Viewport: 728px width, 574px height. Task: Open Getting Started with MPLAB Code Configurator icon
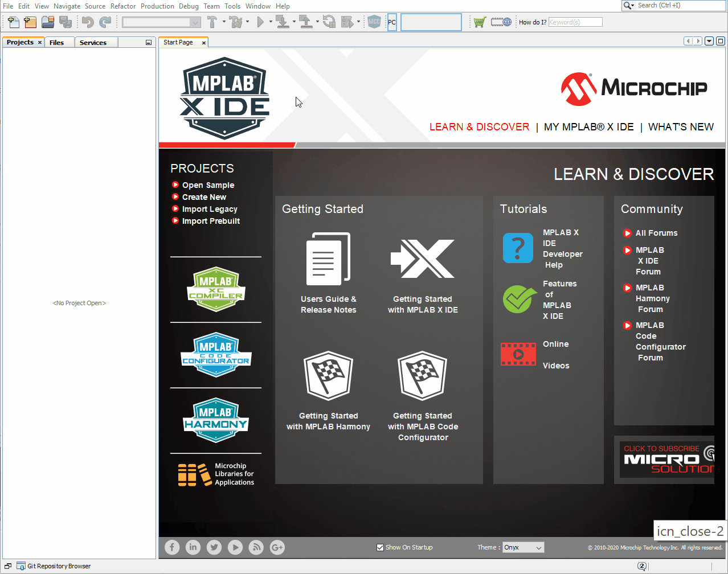click(423, 376)
